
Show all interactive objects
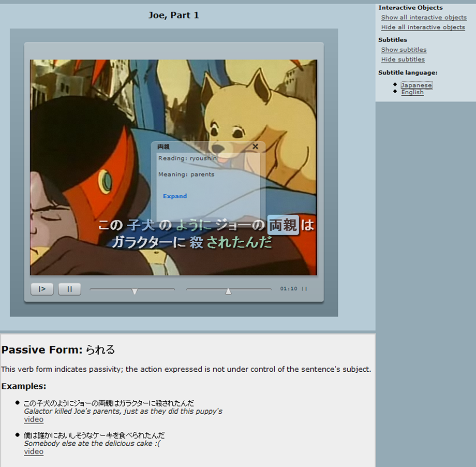click(424, 18)
